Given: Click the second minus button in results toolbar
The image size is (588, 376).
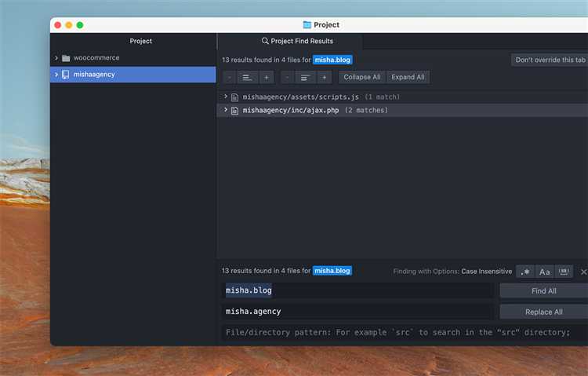Looking at the screenshot, I should 287,77.
